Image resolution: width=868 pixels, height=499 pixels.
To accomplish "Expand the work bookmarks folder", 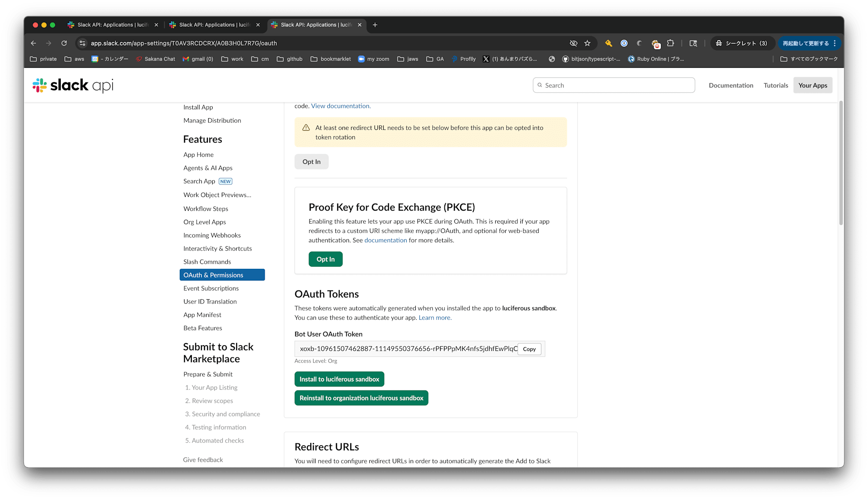I will [x=232, y=59].
